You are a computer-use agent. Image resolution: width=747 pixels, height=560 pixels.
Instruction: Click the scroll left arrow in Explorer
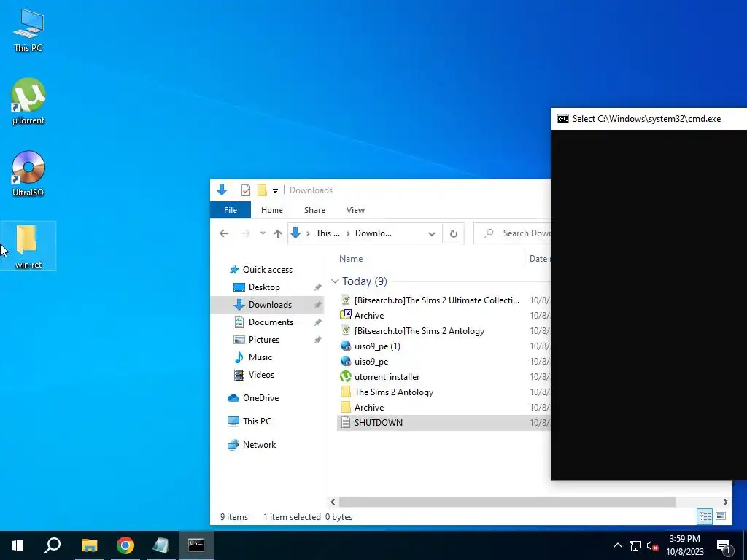(x=333, y=502)
